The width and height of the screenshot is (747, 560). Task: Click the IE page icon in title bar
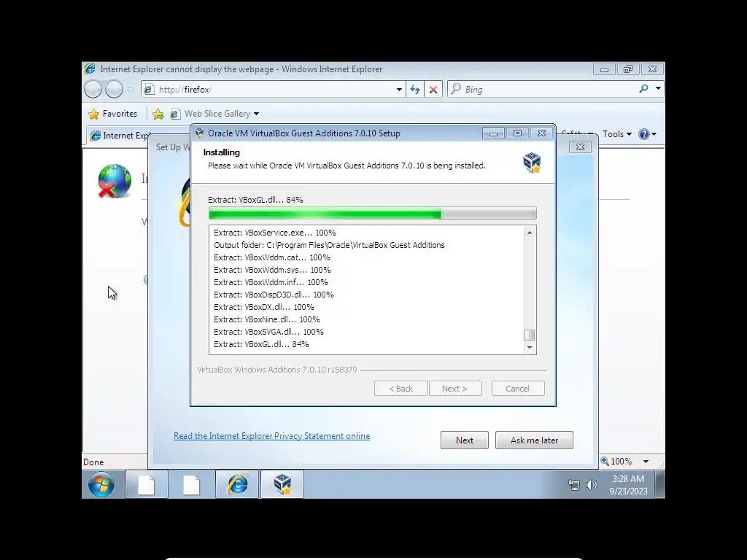click(x=90, y=69)
